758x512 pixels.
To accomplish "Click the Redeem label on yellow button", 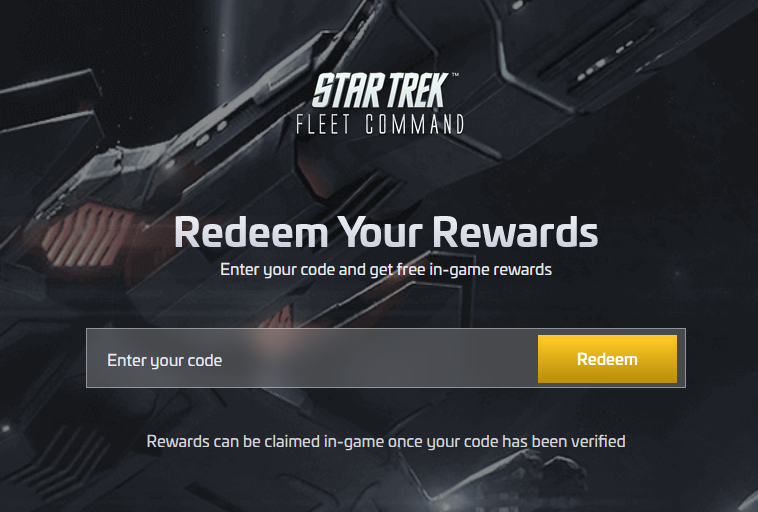I will [607, 359].
